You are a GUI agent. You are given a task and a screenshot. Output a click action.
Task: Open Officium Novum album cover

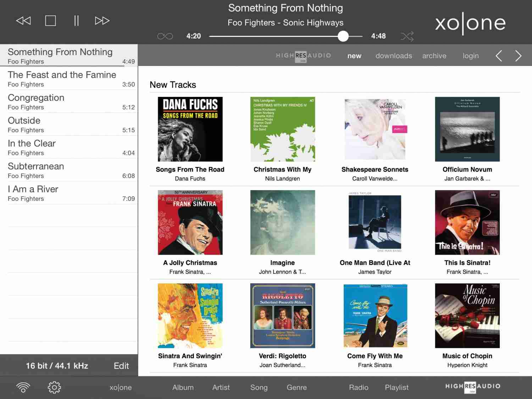click(x=467, y=129)
